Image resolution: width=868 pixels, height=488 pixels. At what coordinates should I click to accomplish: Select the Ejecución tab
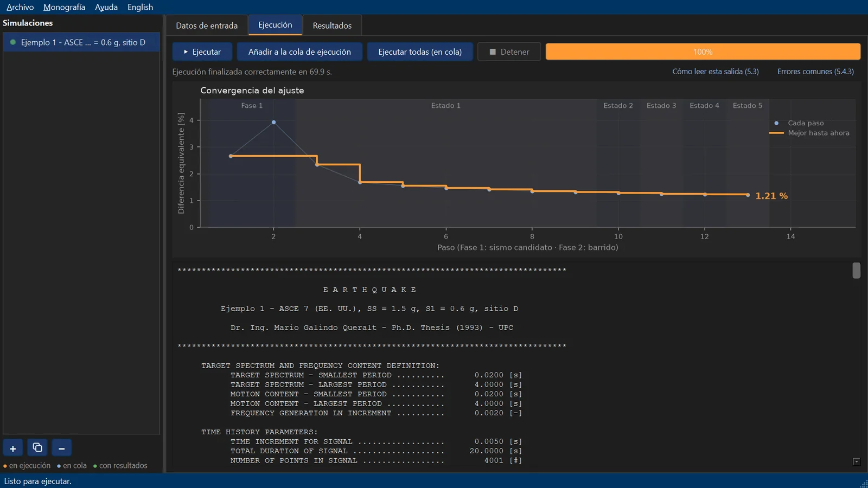[x=275, y=25]
